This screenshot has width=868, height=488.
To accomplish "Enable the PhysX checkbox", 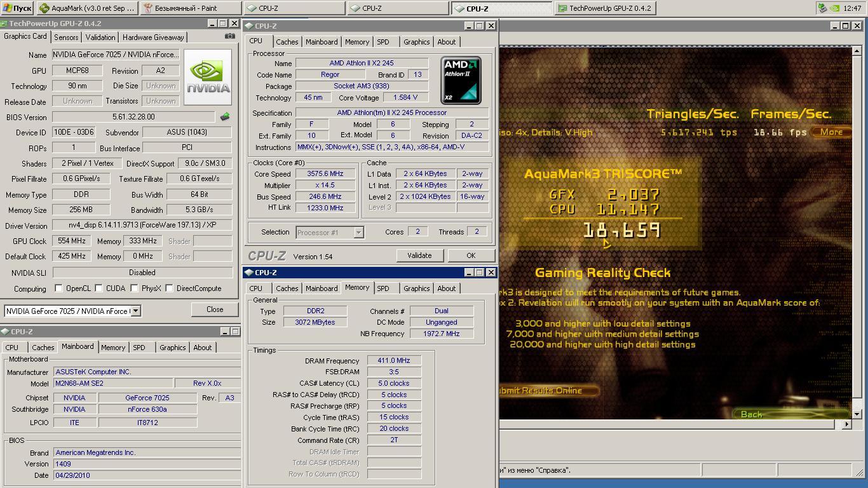I will point(135,288).
